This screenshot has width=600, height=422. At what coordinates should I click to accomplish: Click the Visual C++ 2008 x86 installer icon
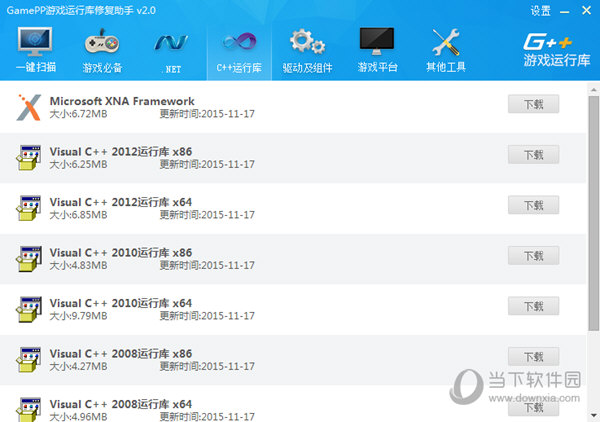click(x=29, y=359)
